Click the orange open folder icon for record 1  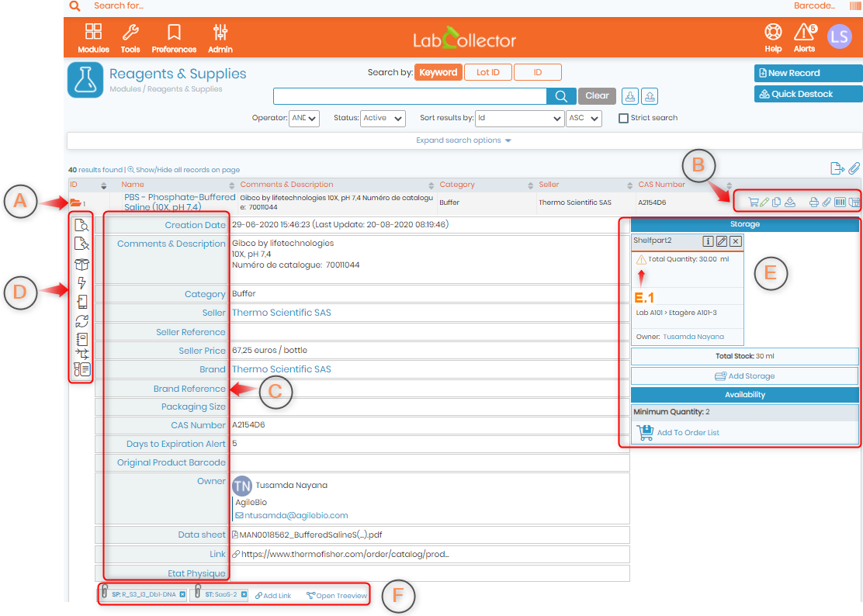(75, 203)
